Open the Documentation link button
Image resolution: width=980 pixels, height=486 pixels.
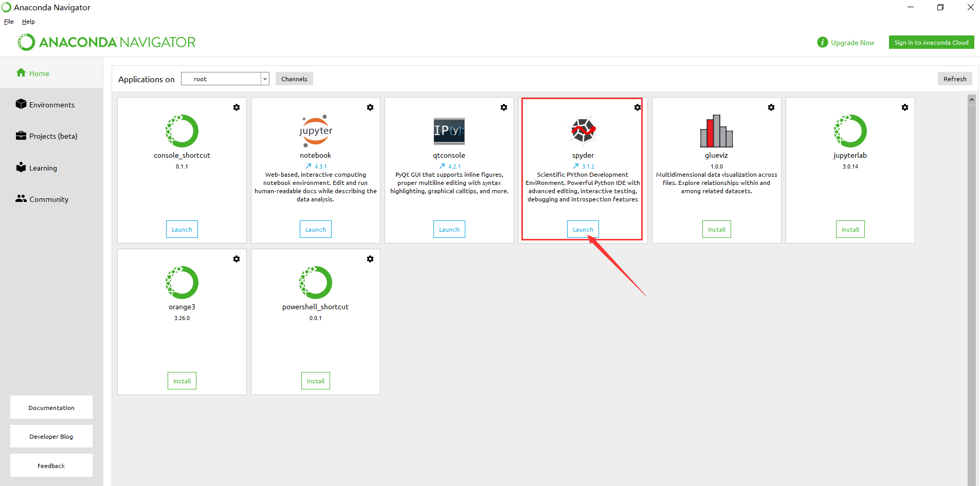51,407
